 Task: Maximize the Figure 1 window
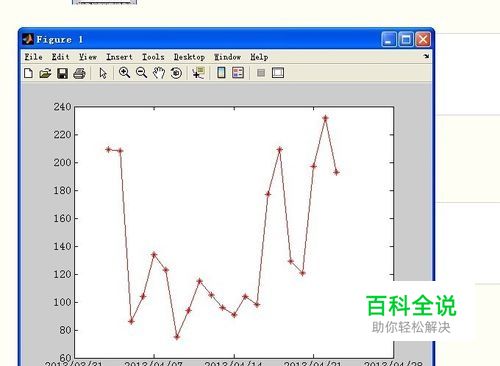pos(406,40)
